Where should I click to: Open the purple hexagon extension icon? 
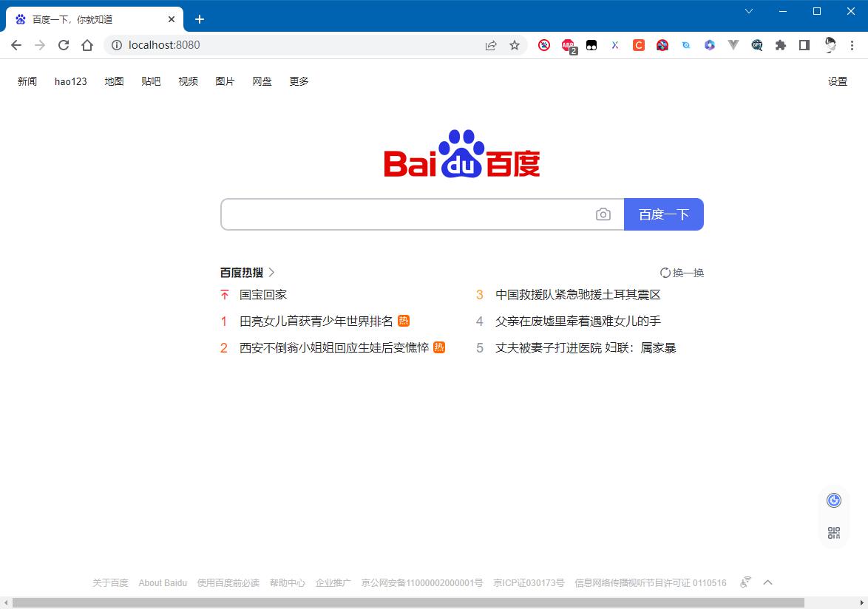[710, 45]
